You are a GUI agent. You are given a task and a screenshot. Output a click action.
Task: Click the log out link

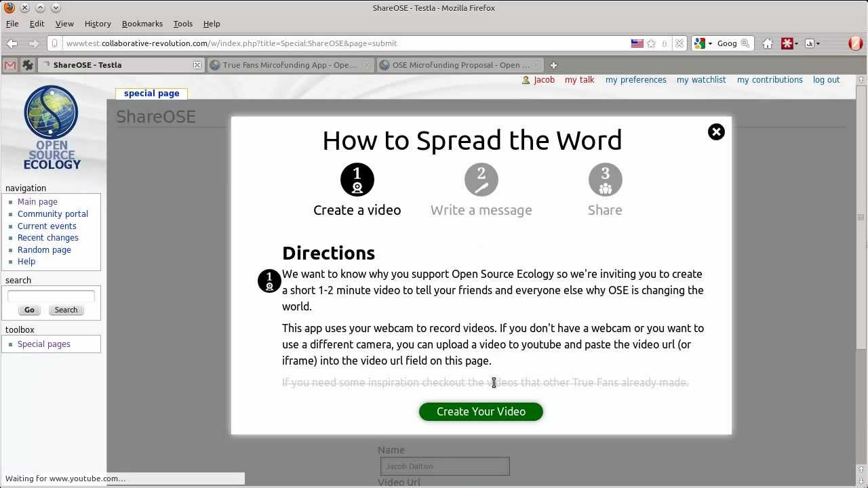(826, 80)
